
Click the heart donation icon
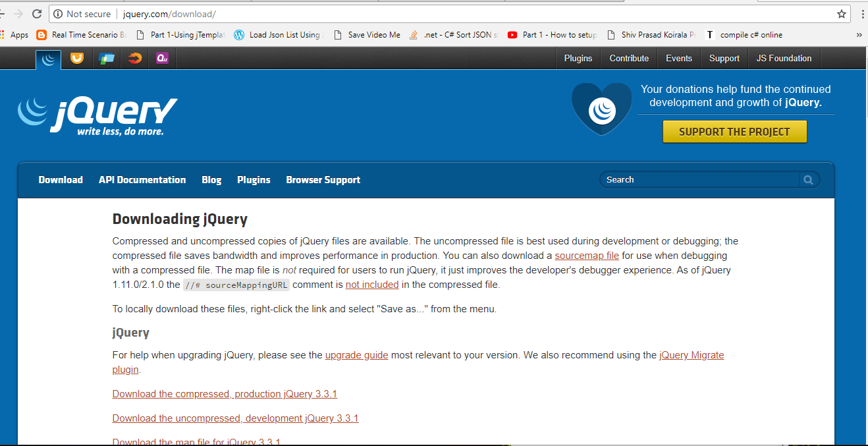coord(601,109)
